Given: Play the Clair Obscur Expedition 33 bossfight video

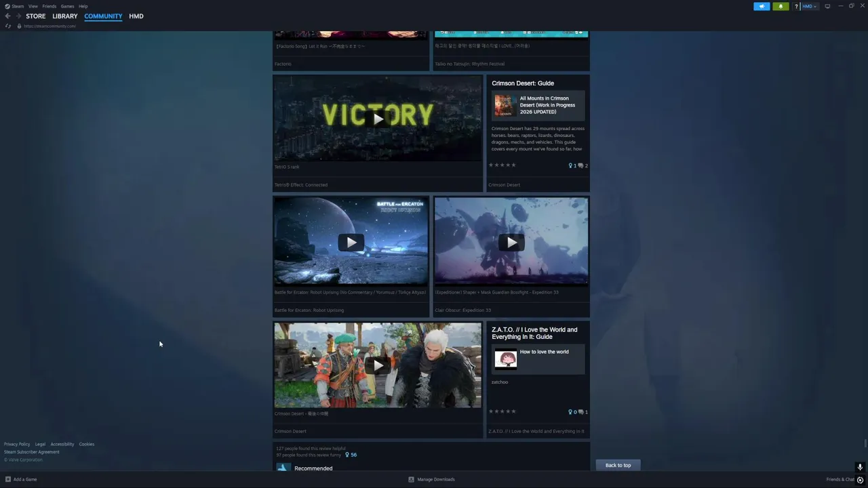Looking at the screenshot, I should pyautogui.click(x=511, y=242).
